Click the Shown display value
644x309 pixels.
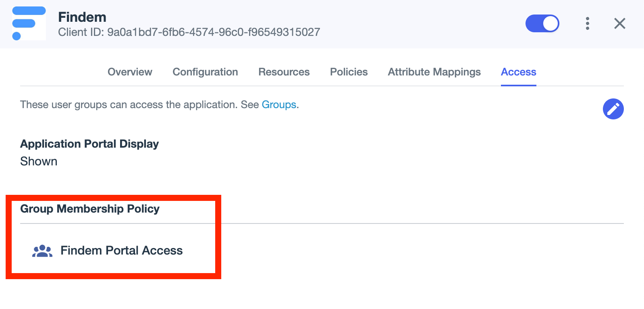[39, 161]
